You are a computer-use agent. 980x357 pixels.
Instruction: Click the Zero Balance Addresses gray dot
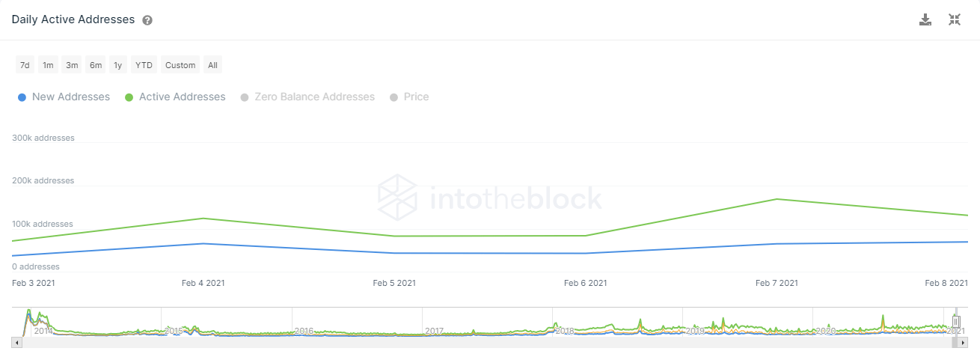tap(245, 97)
